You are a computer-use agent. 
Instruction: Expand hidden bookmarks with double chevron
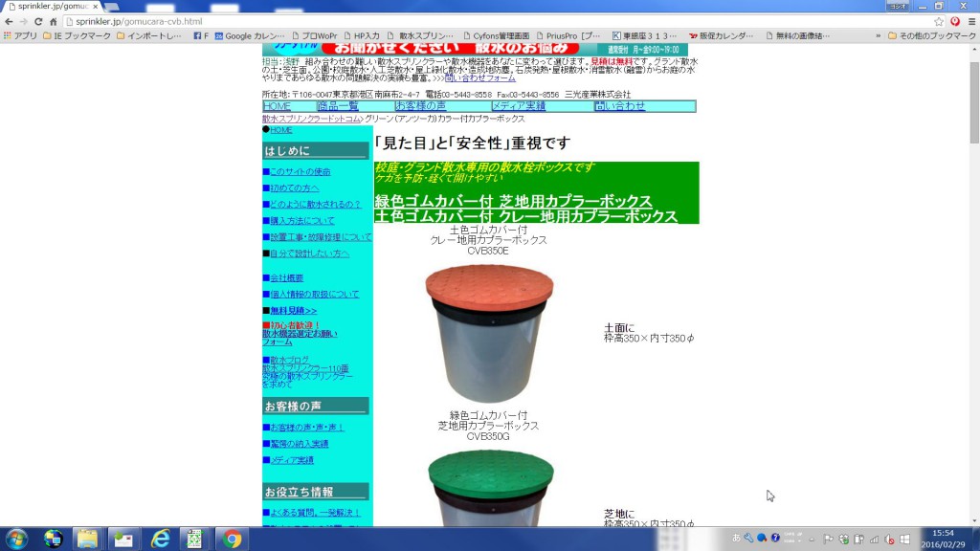879,35
